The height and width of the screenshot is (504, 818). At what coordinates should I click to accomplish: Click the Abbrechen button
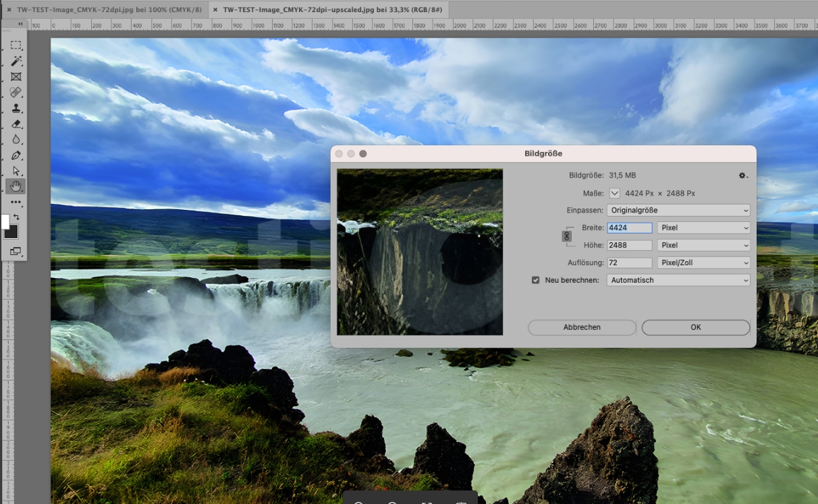pyautogui.click(x=582, y=327)
